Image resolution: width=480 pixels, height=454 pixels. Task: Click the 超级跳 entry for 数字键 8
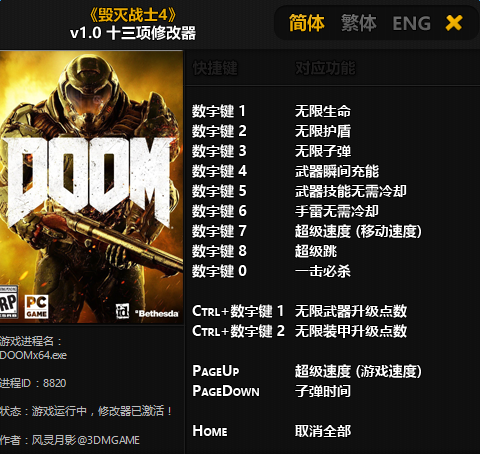(x=316, y=251)
